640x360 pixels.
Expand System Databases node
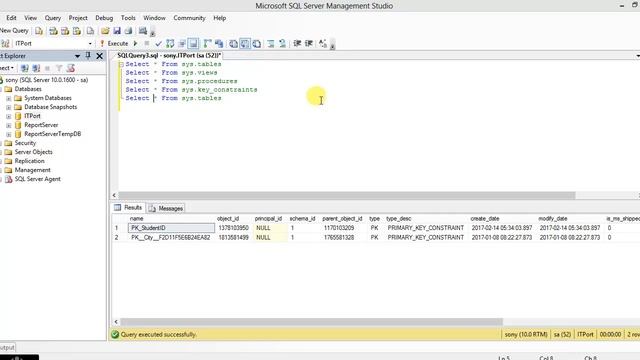click(9, 98)
